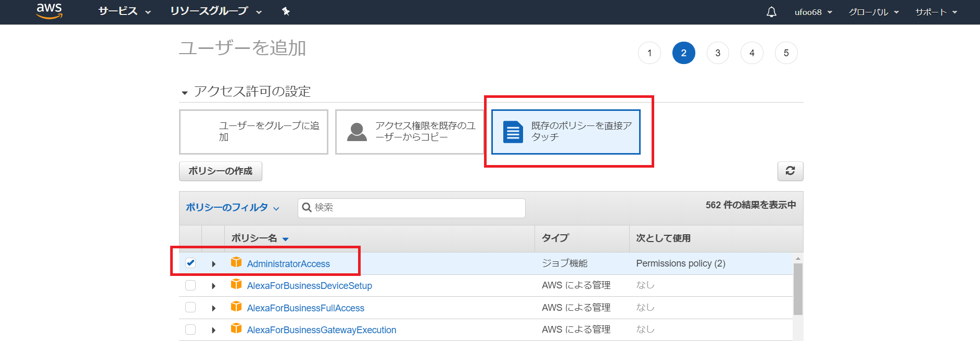The image size is (980, 341).
Task: Click the AlexaForBusinessFullAccess cube icon
Action: pos(236,307)
